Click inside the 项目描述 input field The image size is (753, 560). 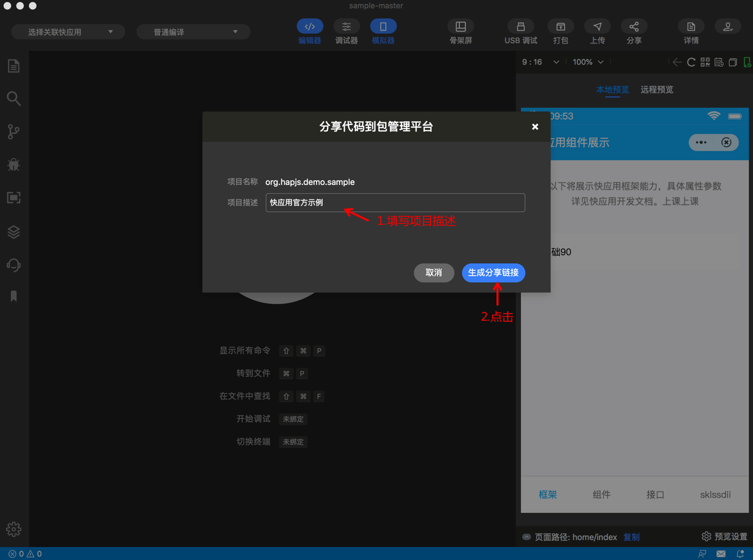point(395,202)
